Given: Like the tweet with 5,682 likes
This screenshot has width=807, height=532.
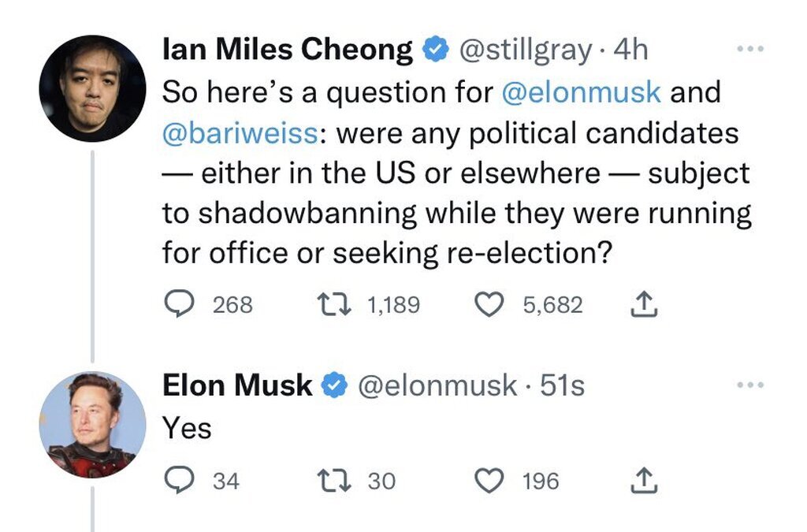Looking at the screenshot, I should coord(489,304).
